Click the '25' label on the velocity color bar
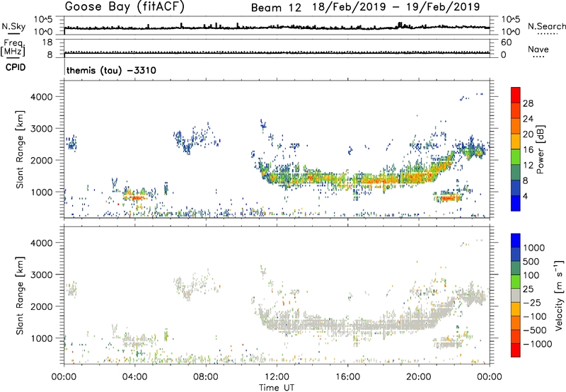566x392 pixels. click(x=528, y=289)
